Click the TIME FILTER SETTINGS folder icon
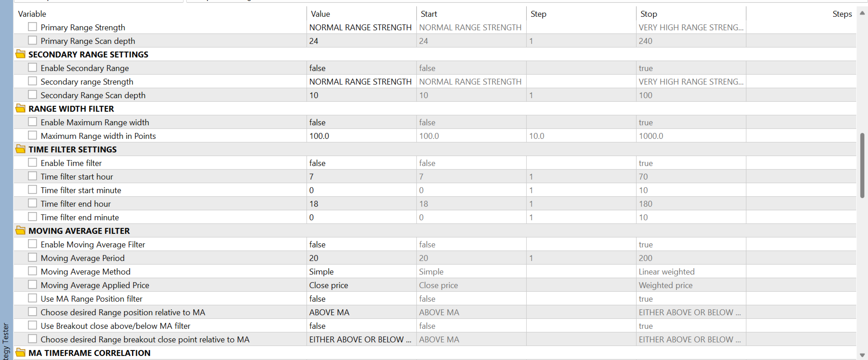 tap(20, 149)
